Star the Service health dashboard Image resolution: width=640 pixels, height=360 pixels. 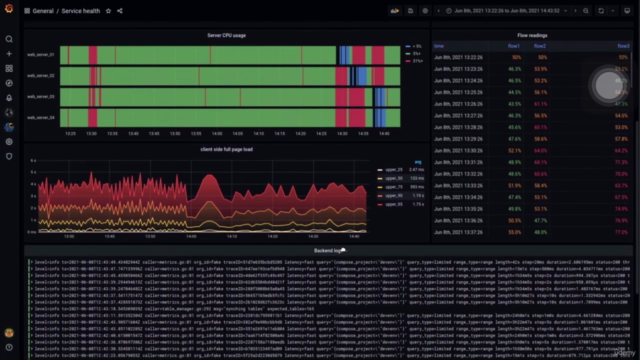click(109, 11)
